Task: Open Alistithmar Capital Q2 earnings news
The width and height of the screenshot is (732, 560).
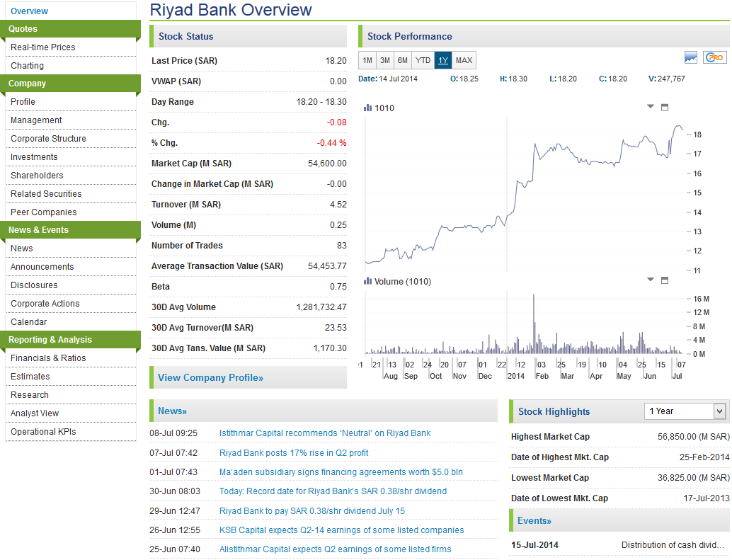Action: coord(335,549)
